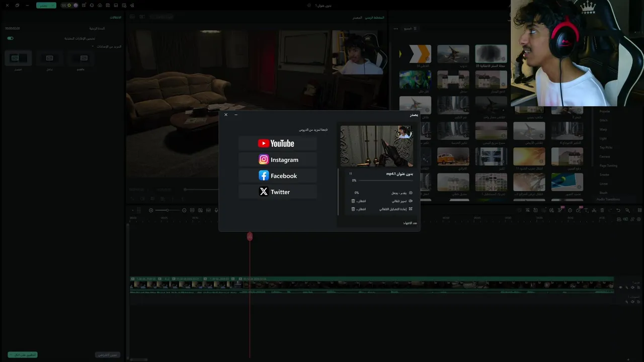Switch to the الانتقالات tab

115,18
